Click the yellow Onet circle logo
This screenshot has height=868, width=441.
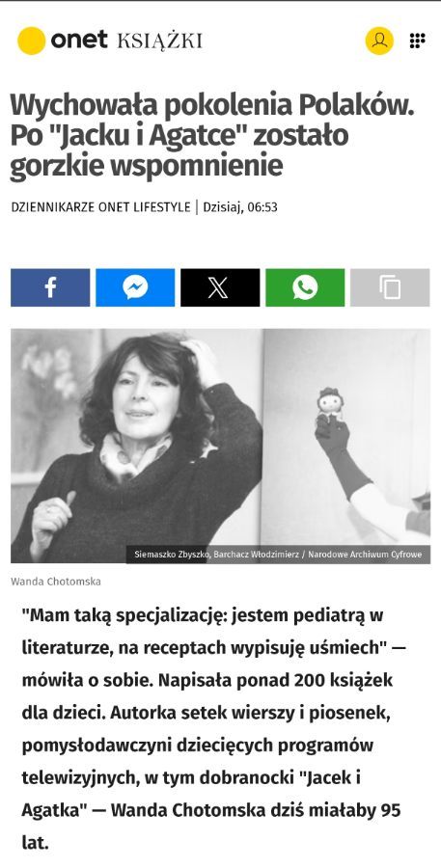[x=31, y=41]
